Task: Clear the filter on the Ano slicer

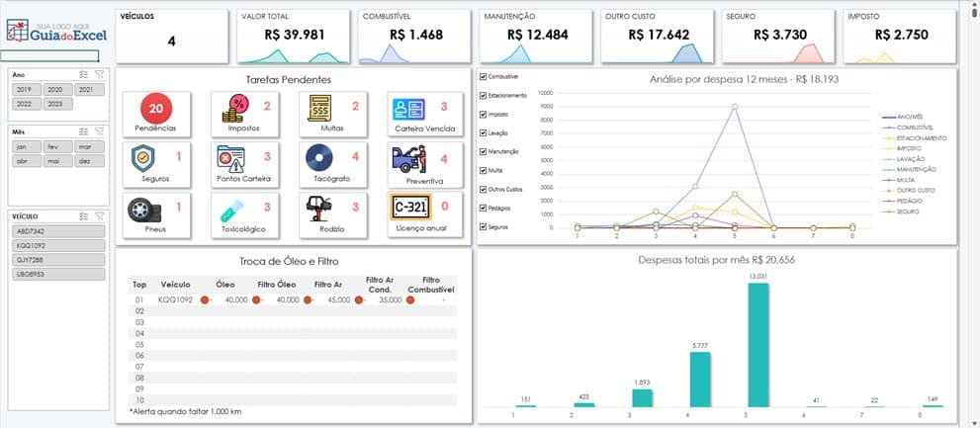Action: point(99,74)
